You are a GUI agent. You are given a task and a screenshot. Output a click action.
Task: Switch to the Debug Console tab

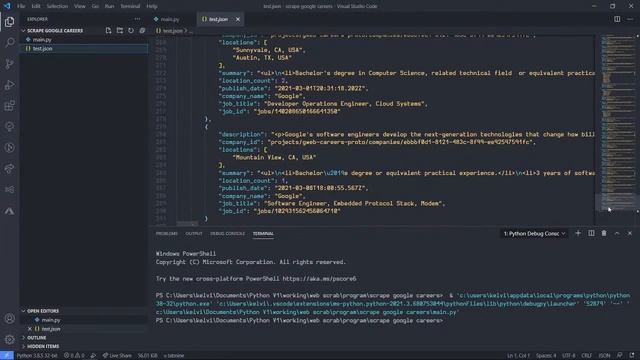tap(227, 233)
